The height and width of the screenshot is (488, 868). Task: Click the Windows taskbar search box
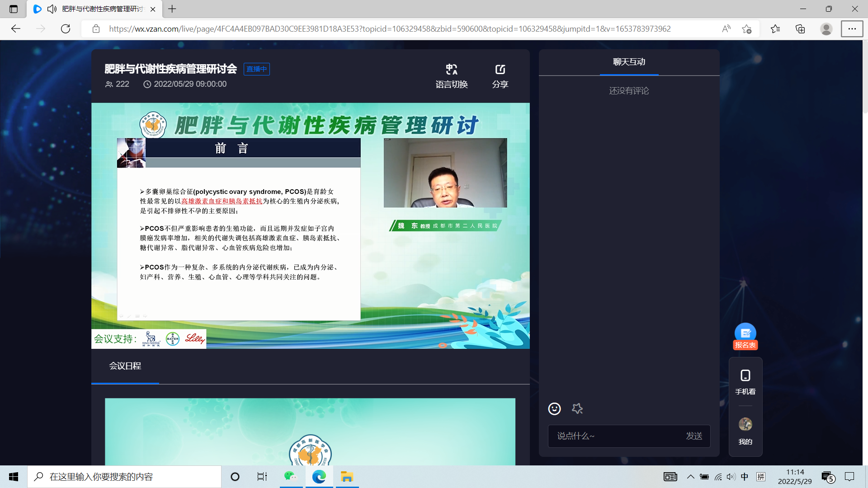click(x=124, y=477)
